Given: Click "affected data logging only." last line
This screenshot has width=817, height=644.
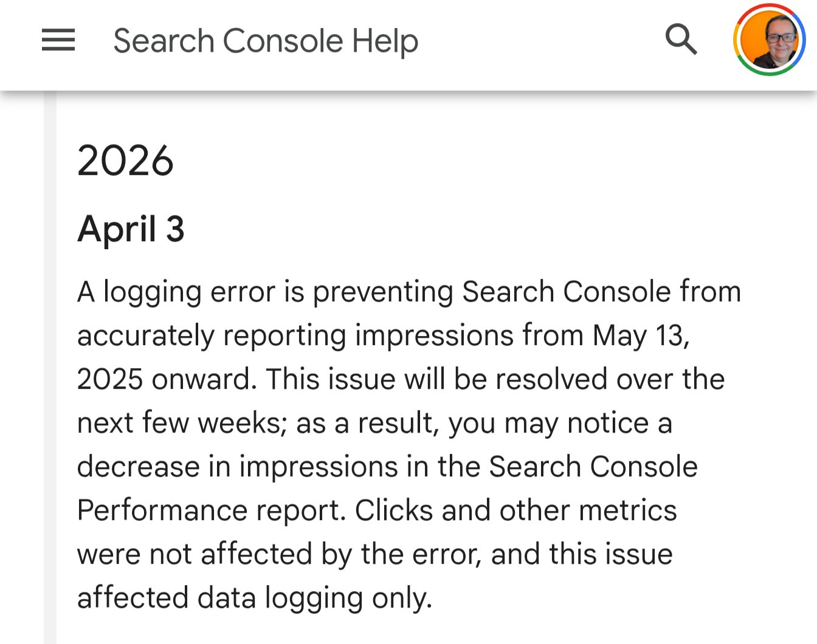Looking at the screenshot, I should tap(254, 598).
